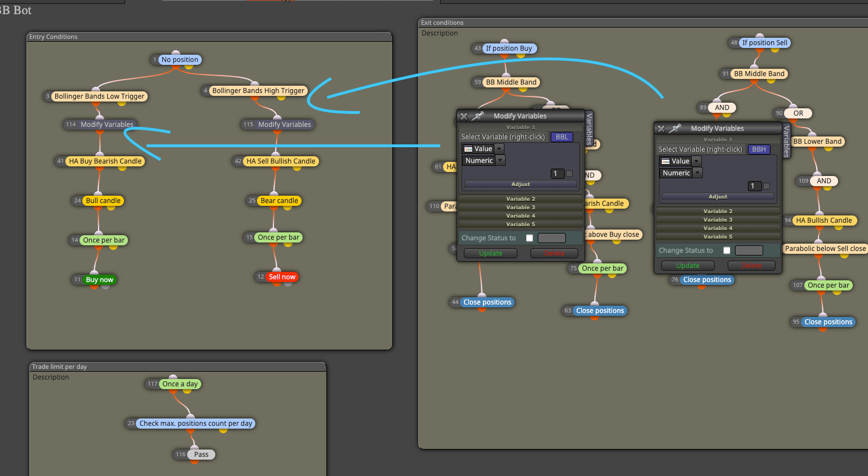Select the red Sell now block

(282, 277)
